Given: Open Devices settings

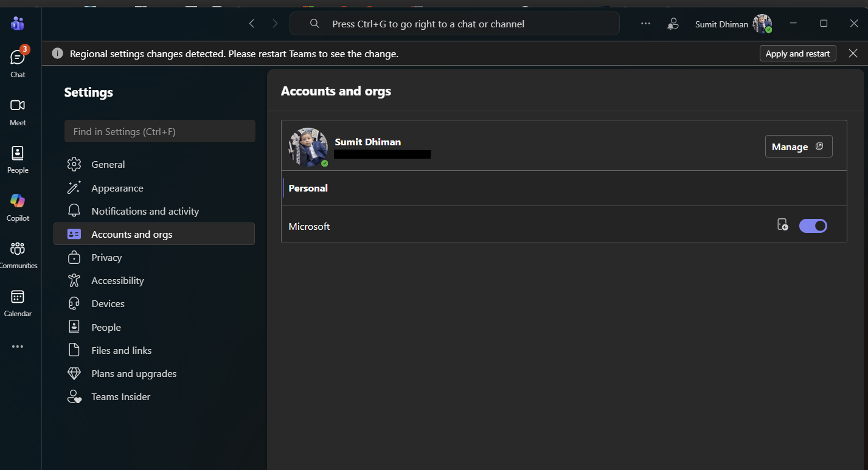Looking at the screenshot, I should click(x=154, y=303).
